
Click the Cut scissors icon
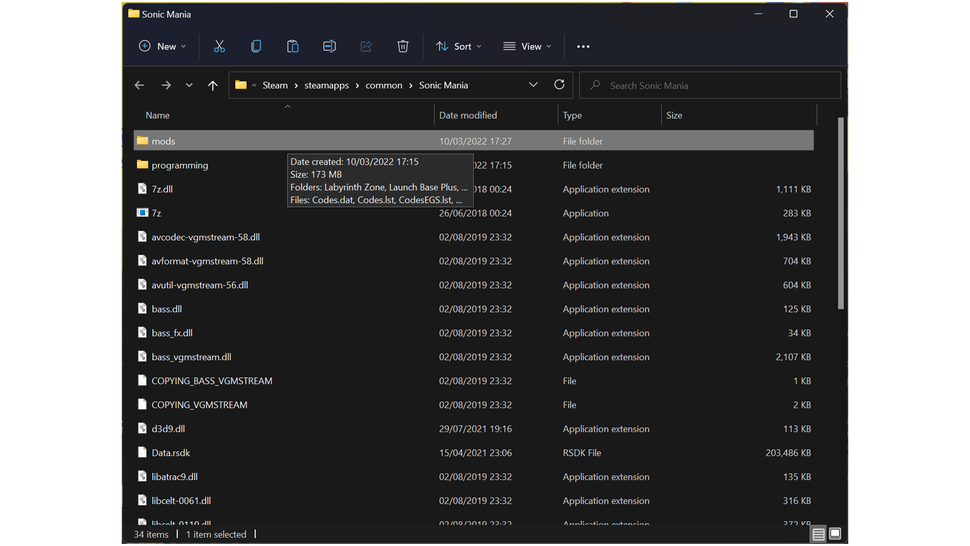tap(219, 46)
